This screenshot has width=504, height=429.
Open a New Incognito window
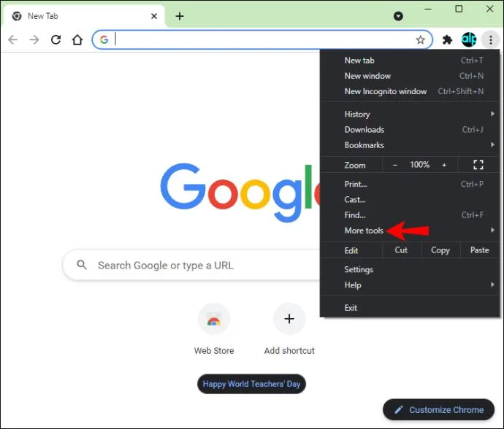tap(411, 91)
